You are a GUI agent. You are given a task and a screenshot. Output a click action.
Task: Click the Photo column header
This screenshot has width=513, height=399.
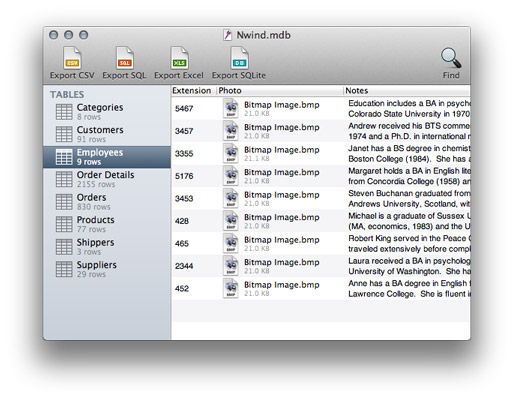(x=280, y=91)
